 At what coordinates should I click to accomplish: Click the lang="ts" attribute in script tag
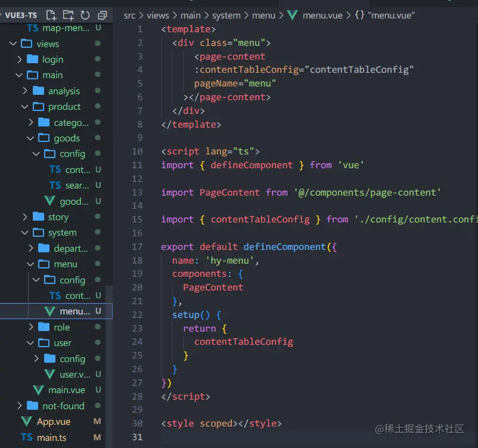point(229,152)
